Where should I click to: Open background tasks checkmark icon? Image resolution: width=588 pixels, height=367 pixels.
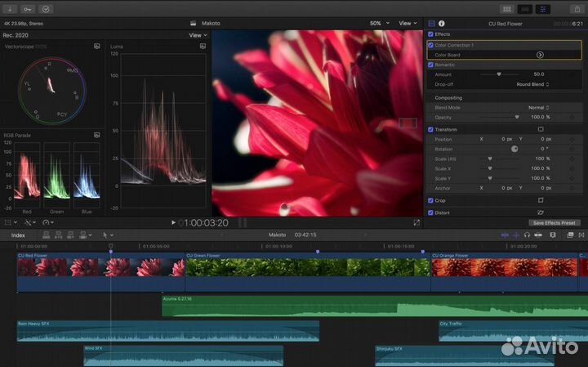click(x=46, y=9)
